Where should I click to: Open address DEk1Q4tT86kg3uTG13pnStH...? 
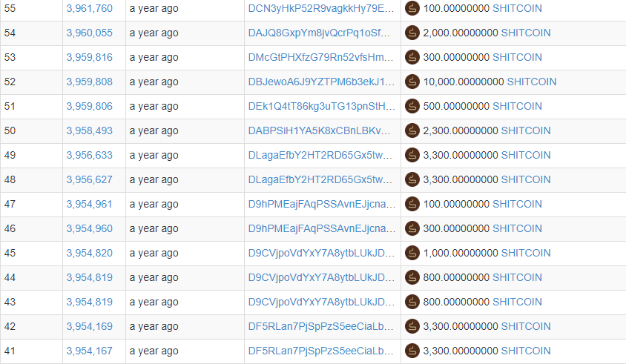pos(321,106)
